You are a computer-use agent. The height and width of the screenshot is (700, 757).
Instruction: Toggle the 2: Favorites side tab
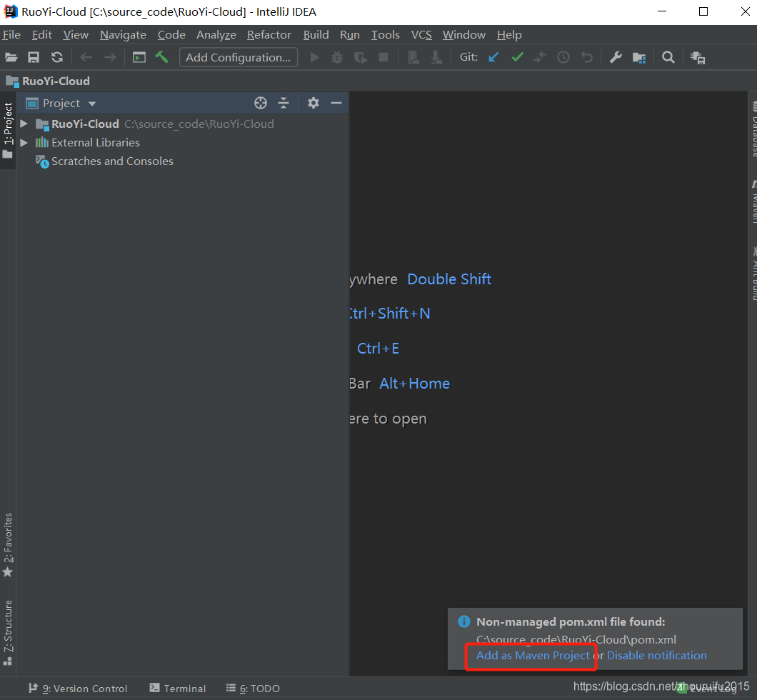point(8,544)
